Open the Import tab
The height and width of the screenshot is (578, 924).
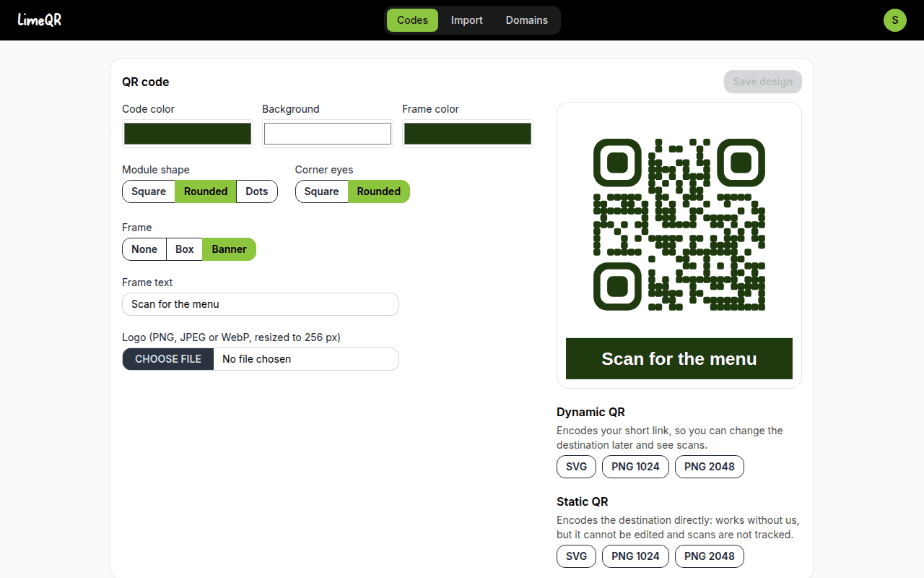pos(467,20)
